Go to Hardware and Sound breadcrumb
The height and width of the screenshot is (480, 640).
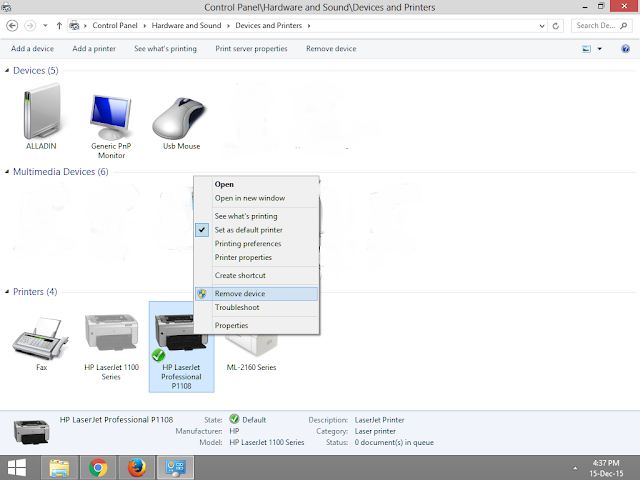pyautogui.click(x=186, y=25)
